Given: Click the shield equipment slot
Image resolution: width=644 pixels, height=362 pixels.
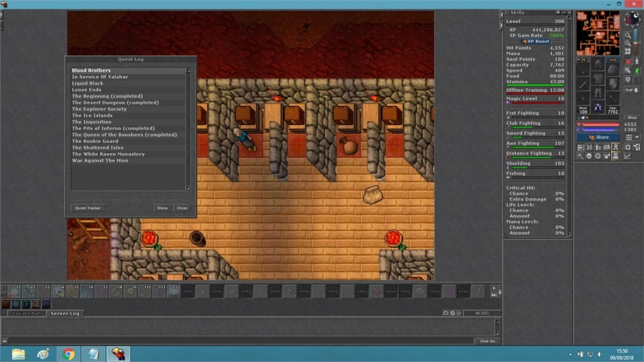Looking at the screenshot, I should (x=613, y=84).
